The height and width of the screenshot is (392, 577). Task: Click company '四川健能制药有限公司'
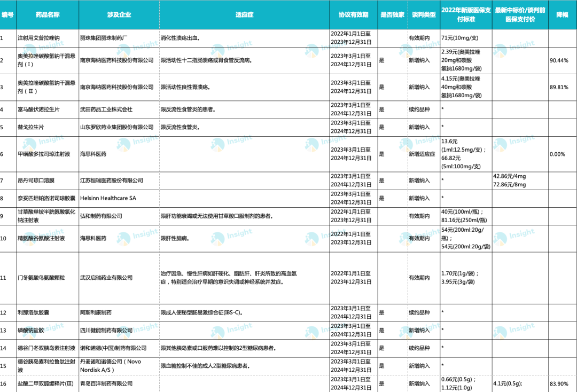coord(106,330)
